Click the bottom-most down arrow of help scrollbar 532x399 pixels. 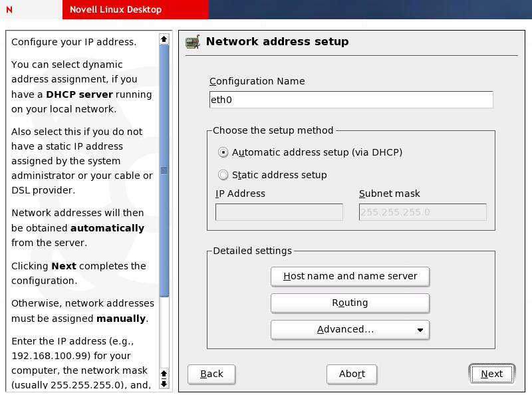164,384
